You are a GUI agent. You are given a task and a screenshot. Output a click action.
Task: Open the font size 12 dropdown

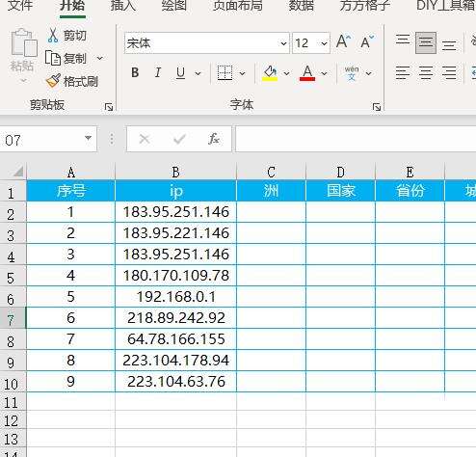click(x=324, y=43)
